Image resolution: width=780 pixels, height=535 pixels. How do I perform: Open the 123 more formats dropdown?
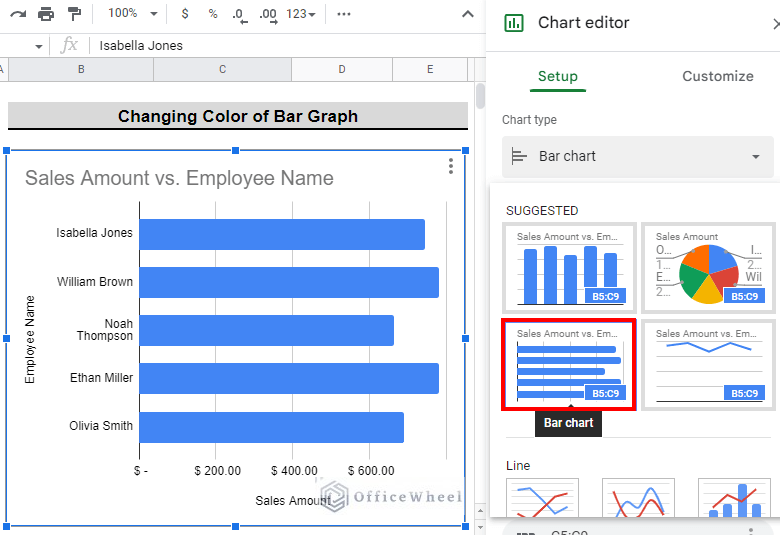click(x=300, y=14)
